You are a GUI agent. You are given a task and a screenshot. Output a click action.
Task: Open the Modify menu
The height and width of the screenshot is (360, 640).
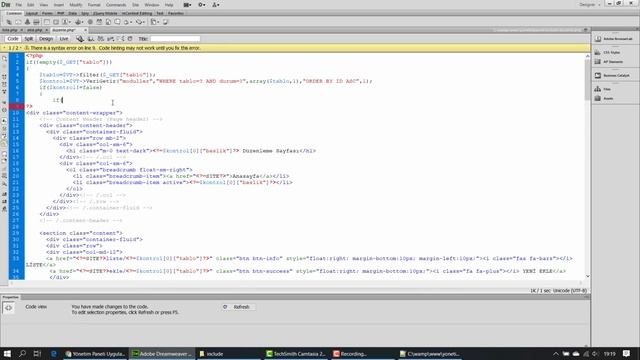coord(76,5)
